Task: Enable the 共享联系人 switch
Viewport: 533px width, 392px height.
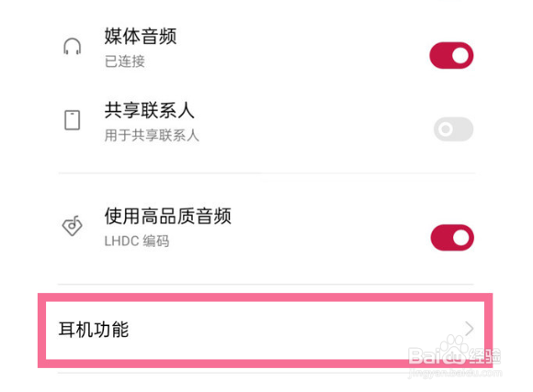Action: point(453,129)
